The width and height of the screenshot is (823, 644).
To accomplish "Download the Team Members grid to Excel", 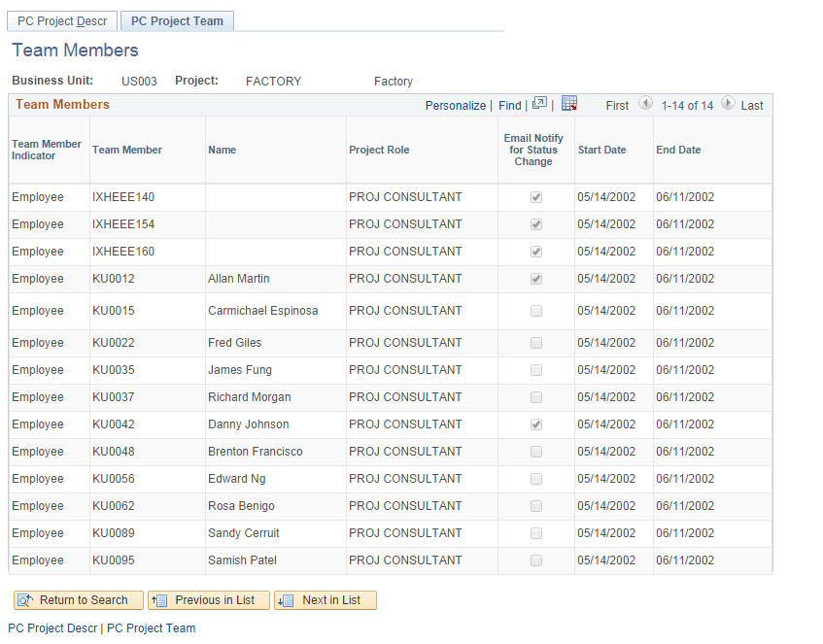I will pos(569,103).
